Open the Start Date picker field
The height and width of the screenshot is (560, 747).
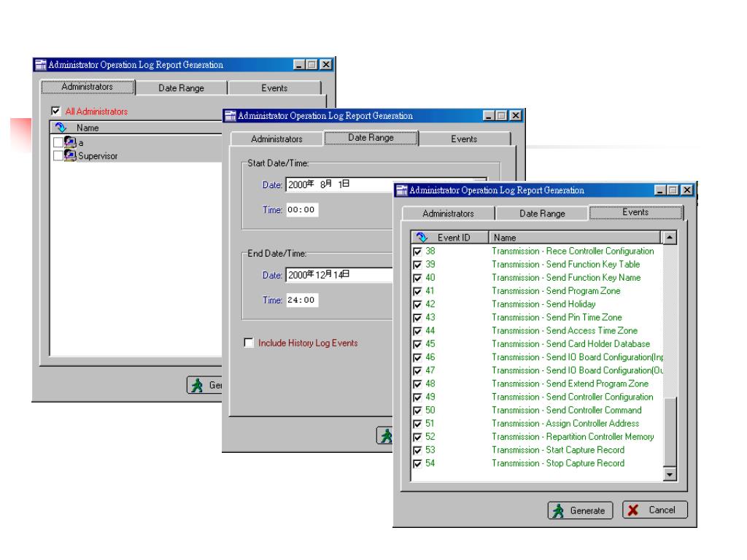point(339,184)
